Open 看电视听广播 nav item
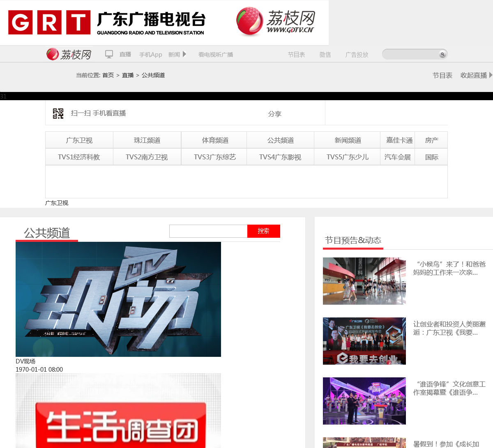Image resolution: width=493 pixels, height=448 pixels. [x=216, y=54]
